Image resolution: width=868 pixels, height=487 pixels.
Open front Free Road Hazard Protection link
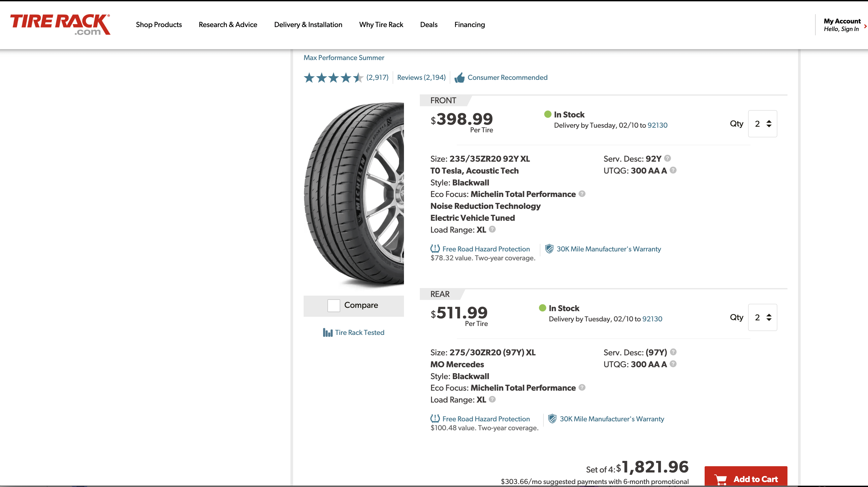[485, 249]
